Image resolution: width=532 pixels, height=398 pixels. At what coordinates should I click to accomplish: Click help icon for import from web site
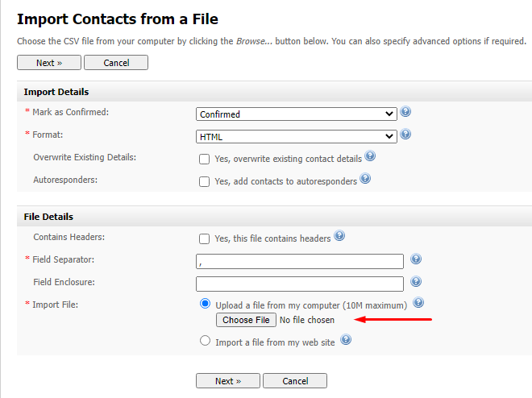tap(346, 340)
